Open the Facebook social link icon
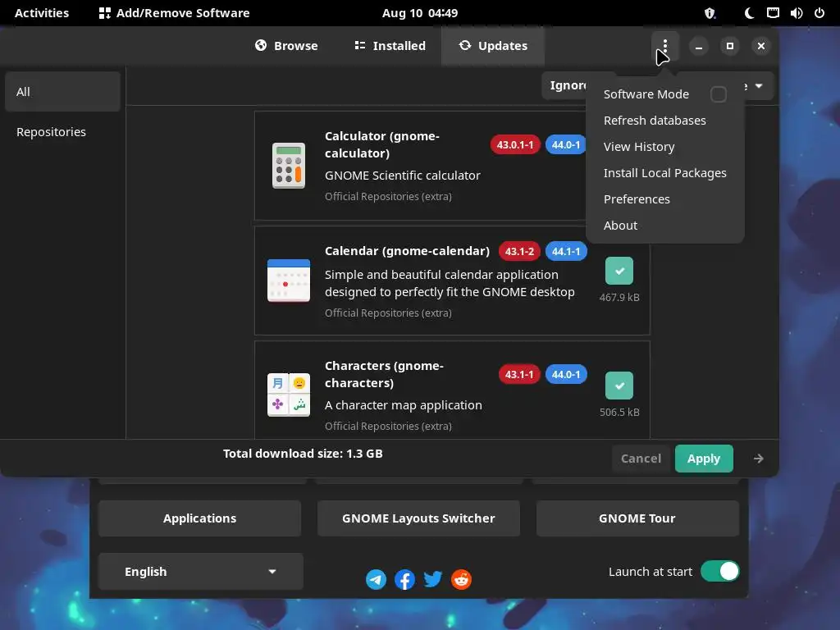840x630 pixels. pyautogui.click(x=404, y=579)
